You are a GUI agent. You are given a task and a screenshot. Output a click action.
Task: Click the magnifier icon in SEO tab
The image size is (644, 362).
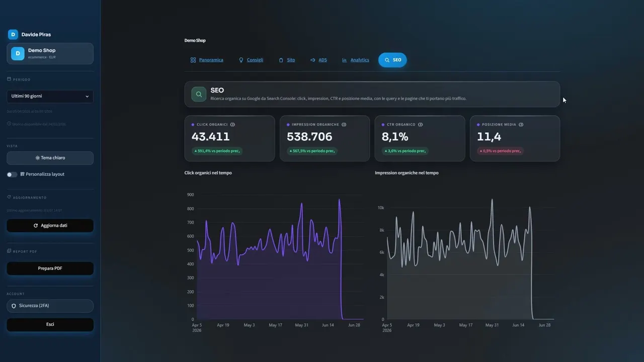click(387, 60)
